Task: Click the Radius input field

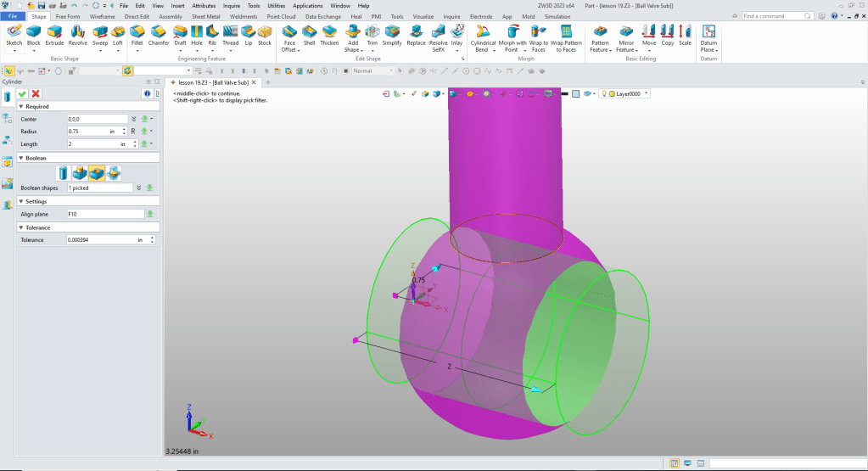Action: point(85,132)
